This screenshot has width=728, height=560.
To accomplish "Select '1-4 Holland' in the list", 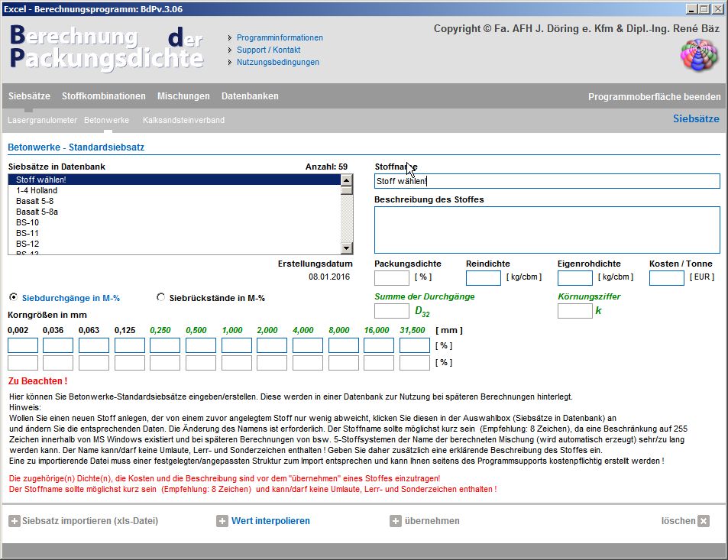I will (175, 190).
